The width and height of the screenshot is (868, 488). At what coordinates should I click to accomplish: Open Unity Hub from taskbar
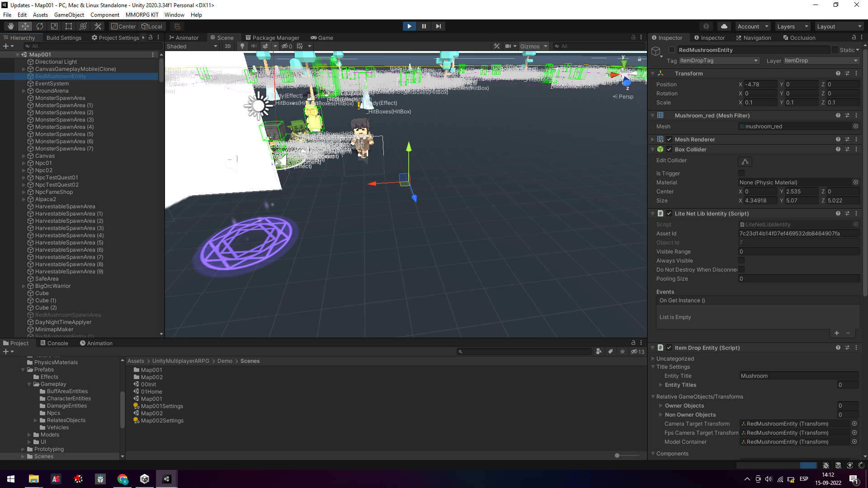pos(145,479)
